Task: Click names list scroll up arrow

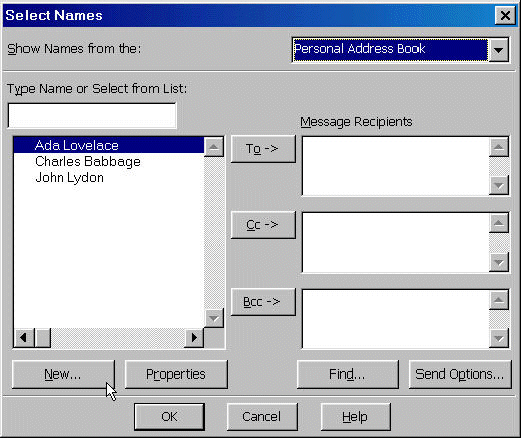Action: click(214, 147)
